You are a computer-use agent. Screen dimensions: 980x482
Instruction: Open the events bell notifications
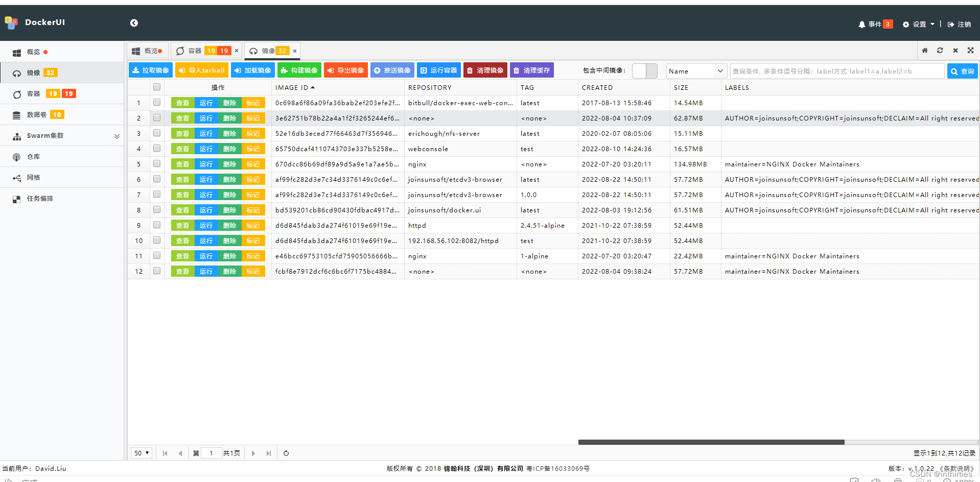point(875,24)
